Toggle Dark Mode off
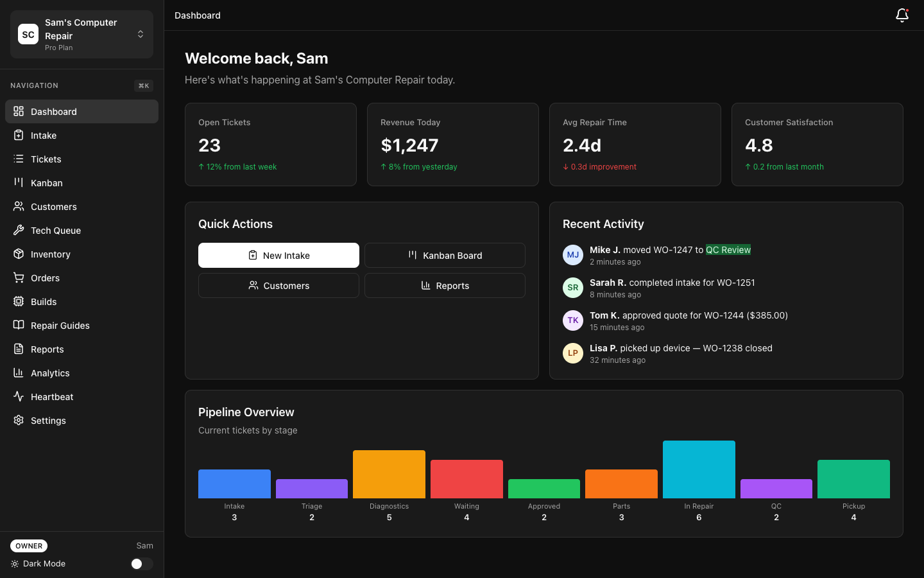This screenshot has height=578, width=924. [141, 564]
